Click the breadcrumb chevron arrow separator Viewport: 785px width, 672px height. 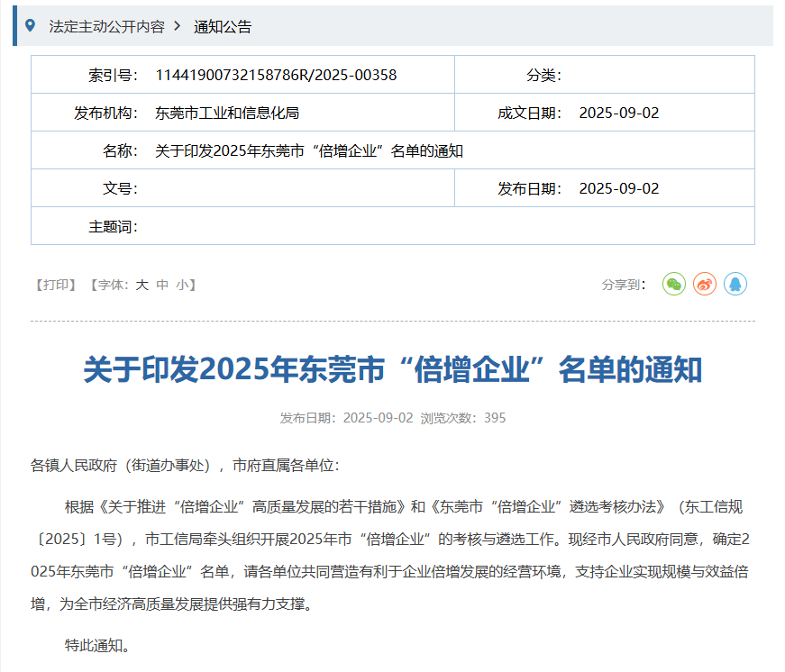pos(177,26)
